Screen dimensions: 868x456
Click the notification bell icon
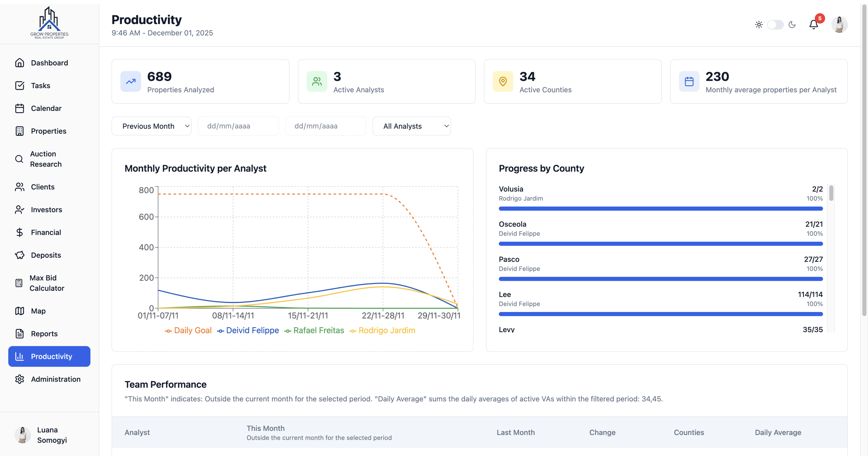coord(813,25)
